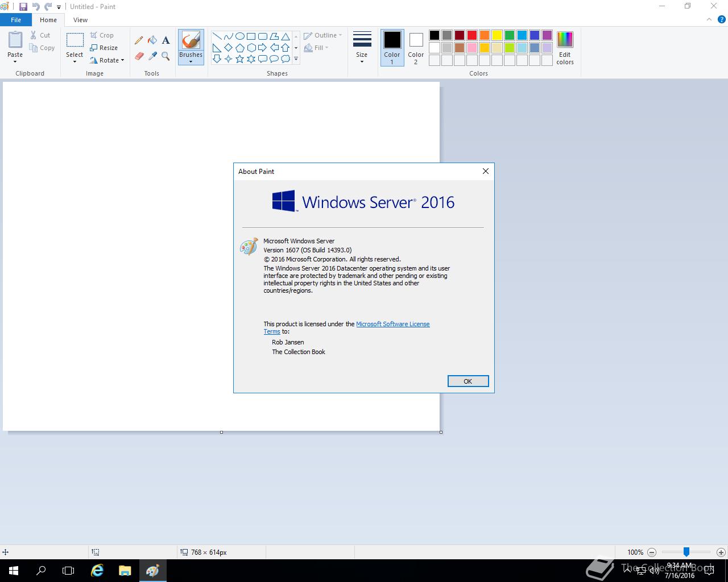Image resolution: width=728 pixels, height=582 pixels.
Task: Choose the Diamond shape
Action: (x=228, y=48)
